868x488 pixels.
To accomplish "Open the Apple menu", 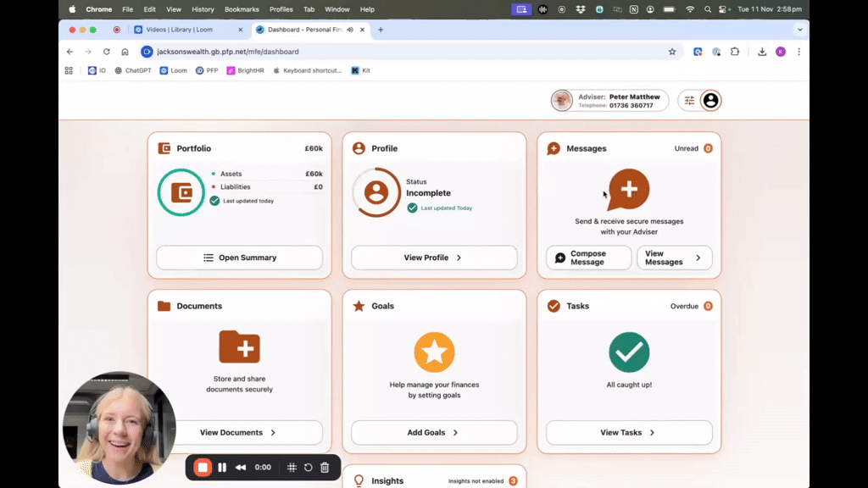I will 72,9.
